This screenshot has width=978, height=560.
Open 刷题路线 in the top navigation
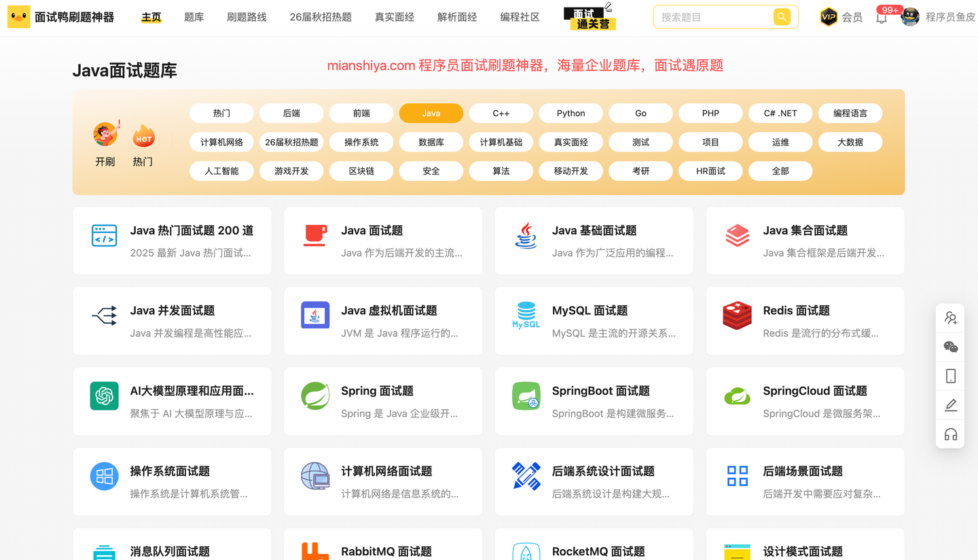tap(247, 17)
